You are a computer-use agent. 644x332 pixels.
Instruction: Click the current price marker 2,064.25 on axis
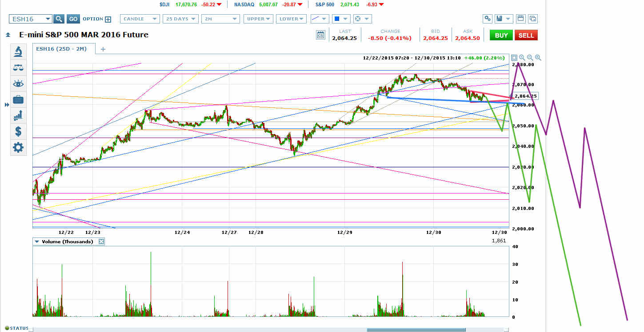[525, 96]
